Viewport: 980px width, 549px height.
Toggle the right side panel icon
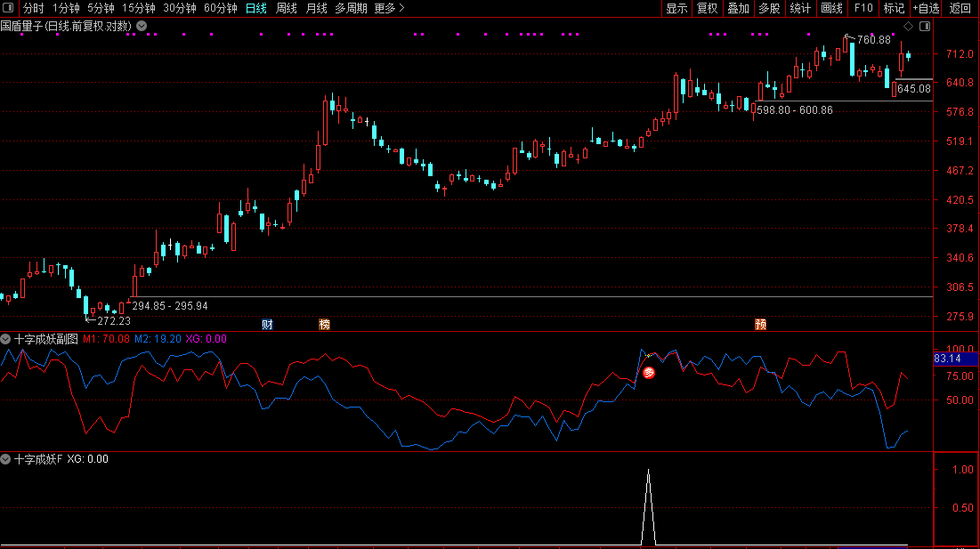pos(924,26)
